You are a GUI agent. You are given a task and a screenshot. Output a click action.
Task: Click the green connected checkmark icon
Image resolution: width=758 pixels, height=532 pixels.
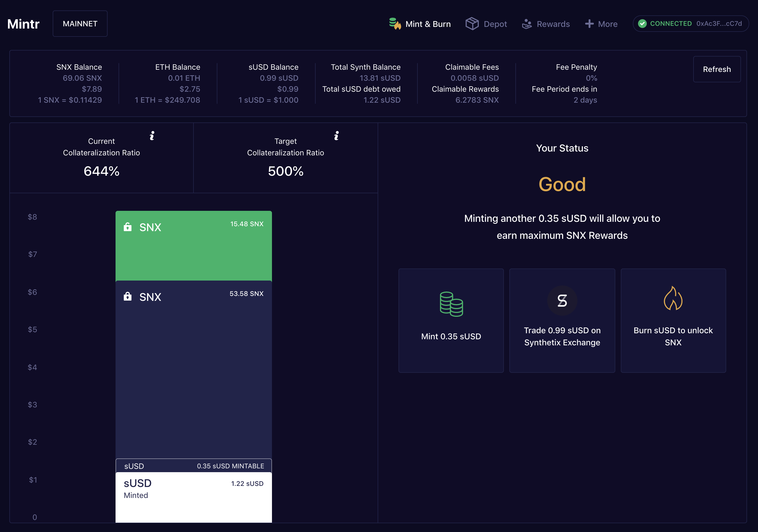tap(642, 24)
